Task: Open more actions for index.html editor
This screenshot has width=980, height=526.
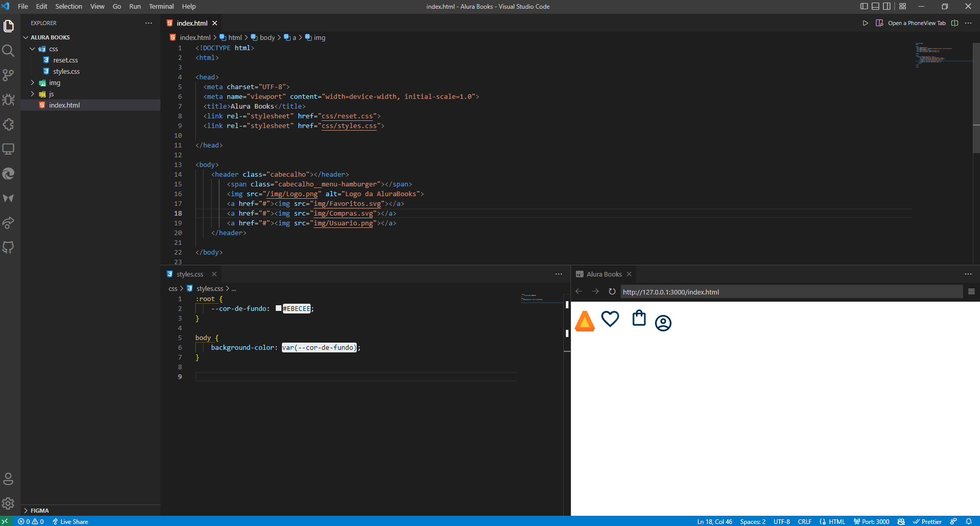Action: 968,23
